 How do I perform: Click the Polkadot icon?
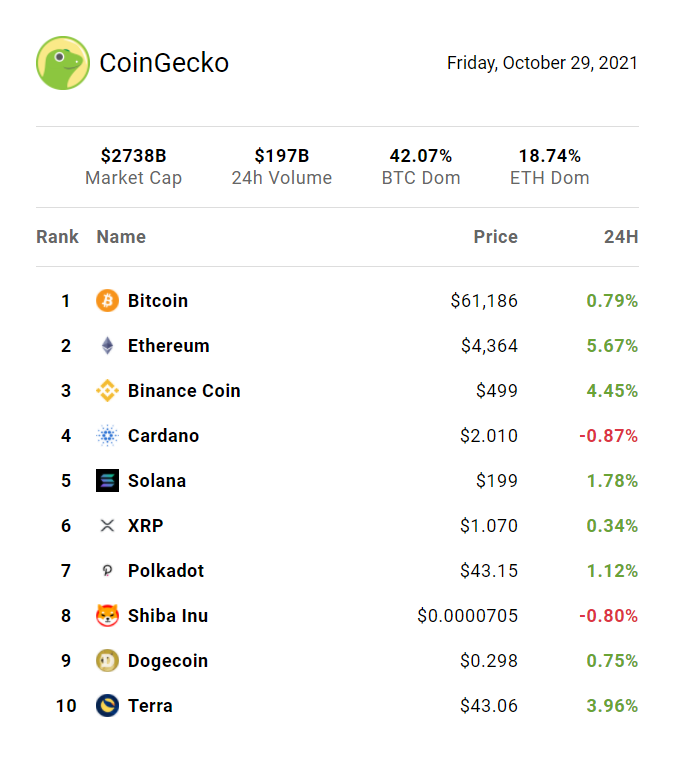tap(107, 571)
